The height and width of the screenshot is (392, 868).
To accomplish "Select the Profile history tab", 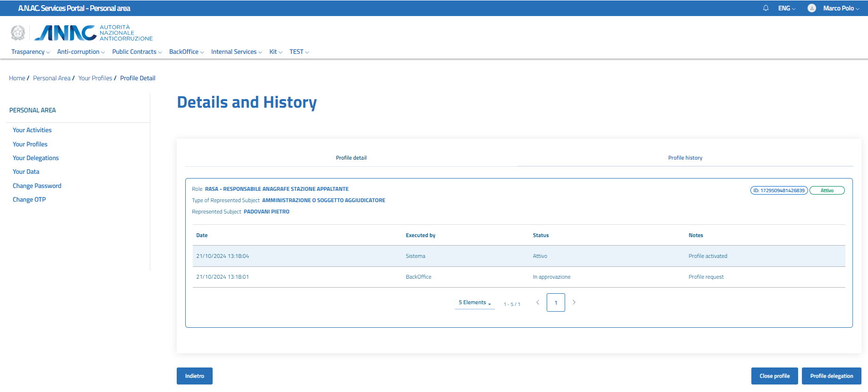I will click(685, 158).
